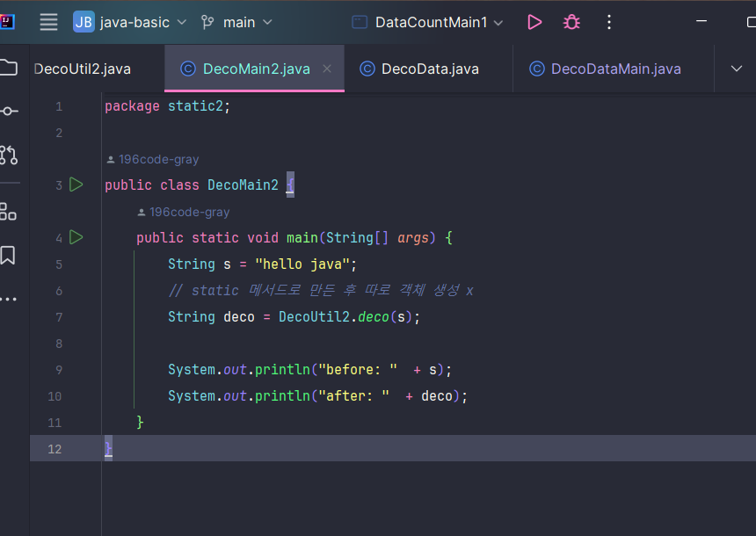Run DataCountMain1 with the play button
This screenshot has width=756, height=536.
[x=534, y=22]
